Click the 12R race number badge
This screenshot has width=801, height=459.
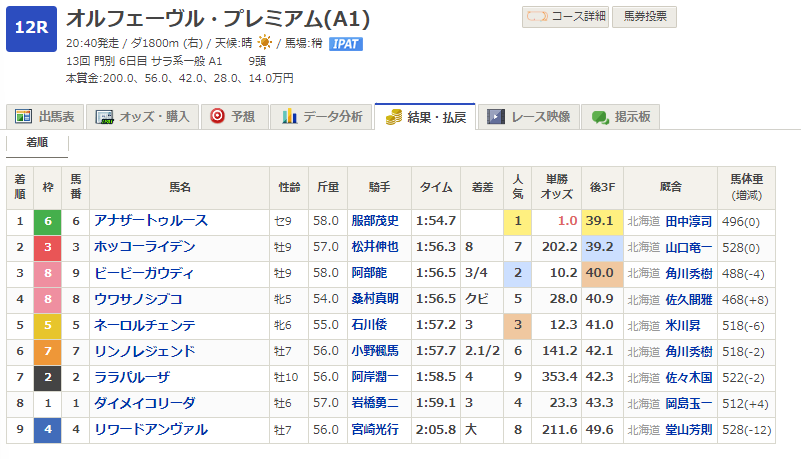coord(31,29)
